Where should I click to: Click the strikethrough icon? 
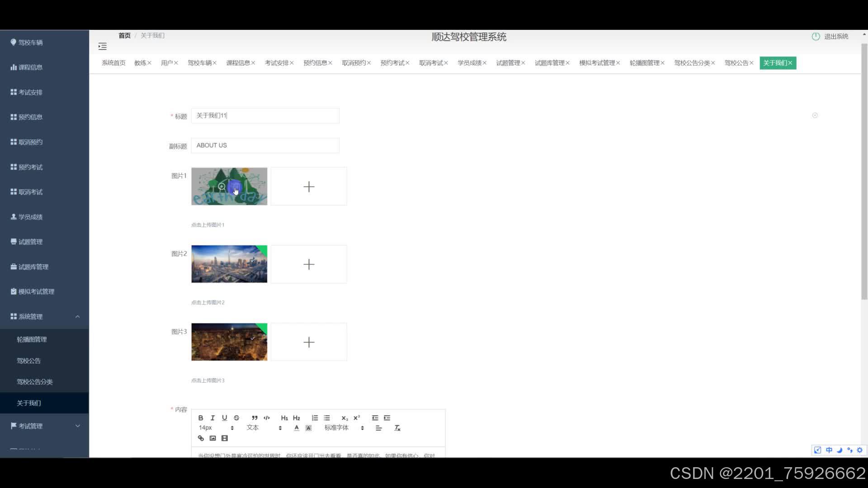[236, 418]
